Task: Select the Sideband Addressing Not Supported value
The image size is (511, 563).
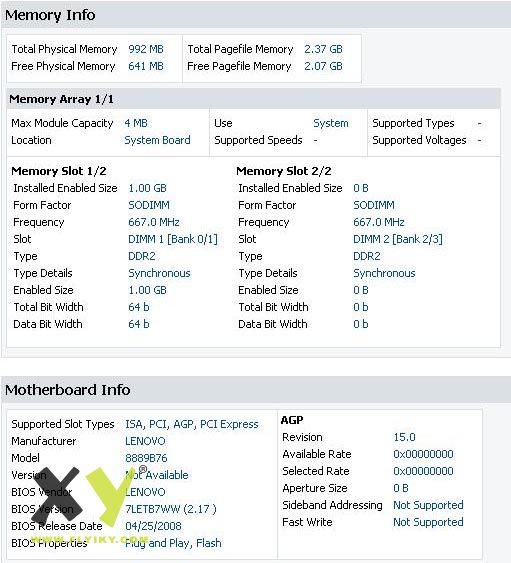Action: click(428, 505)
